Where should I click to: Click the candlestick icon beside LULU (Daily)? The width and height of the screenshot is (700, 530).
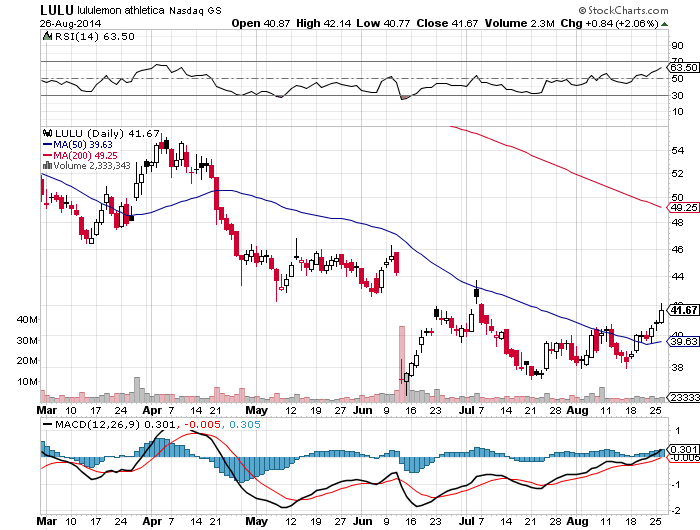click(x=47, y=133)
